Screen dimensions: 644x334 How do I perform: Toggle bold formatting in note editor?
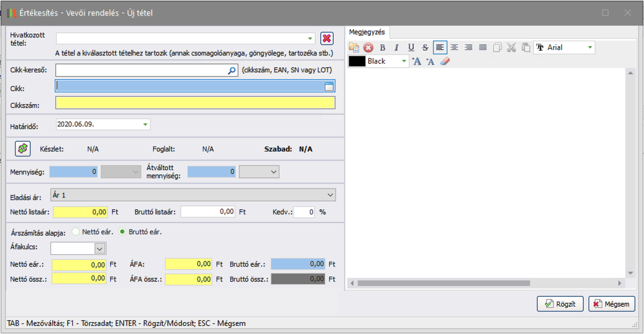(x=382, y=47)
